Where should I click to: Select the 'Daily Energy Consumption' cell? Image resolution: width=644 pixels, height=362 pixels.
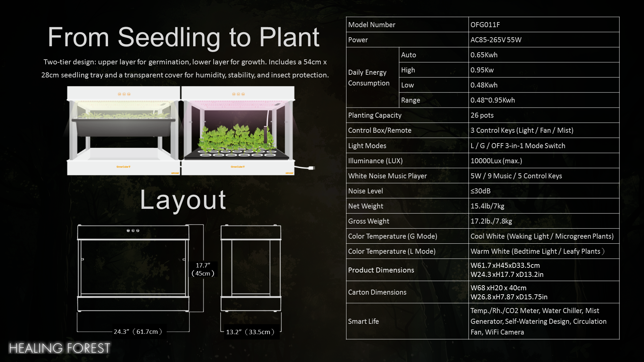373,77
